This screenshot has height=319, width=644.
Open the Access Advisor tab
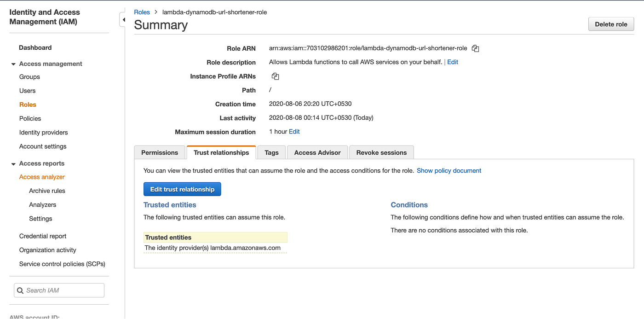[317, 152]
